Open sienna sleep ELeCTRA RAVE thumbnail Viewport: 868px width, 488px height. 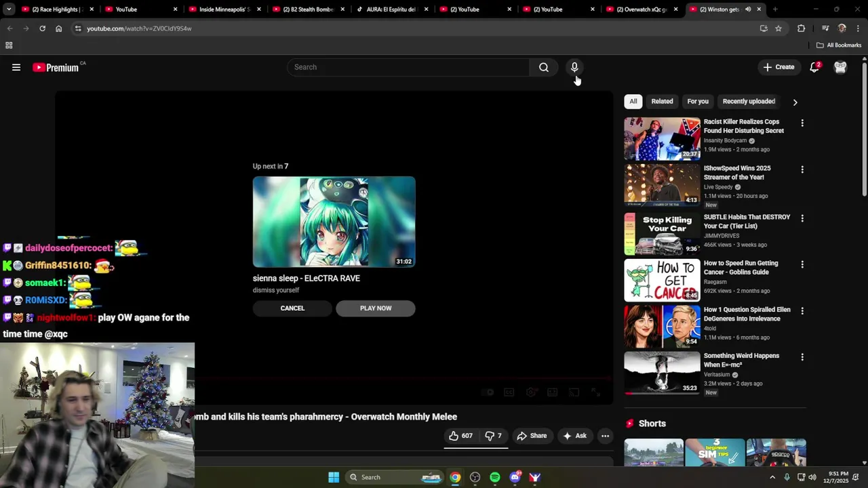334,222
